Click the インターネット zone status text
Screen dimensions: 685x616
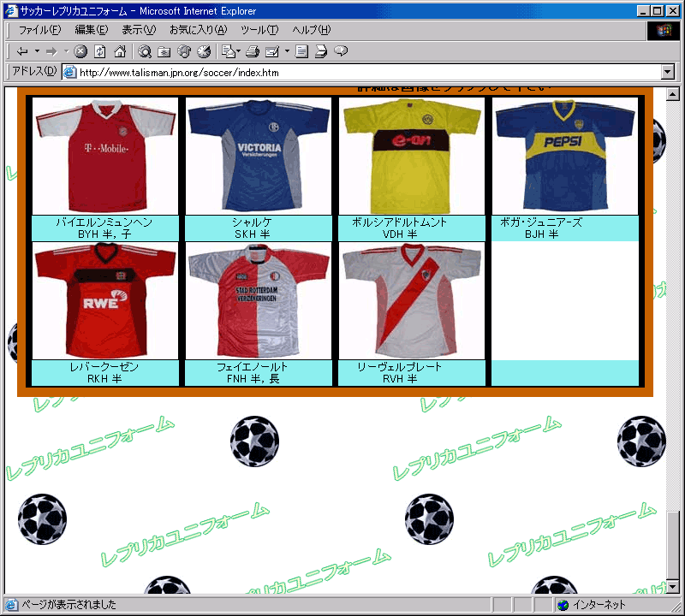(599, 605)
